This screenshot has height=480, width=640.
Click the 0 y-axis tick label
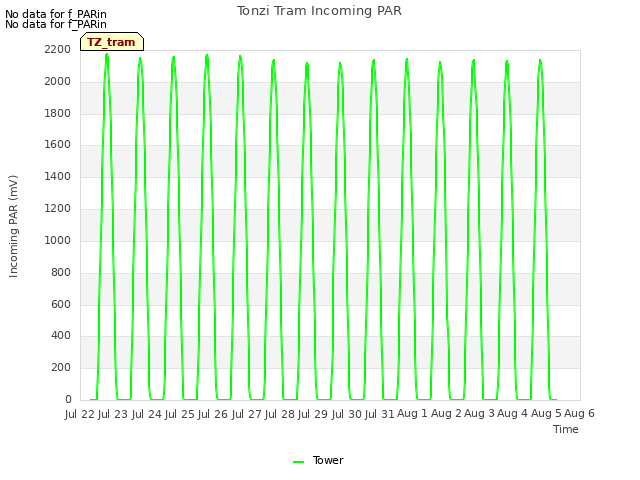pyautogui.click(x=68, y=399)
